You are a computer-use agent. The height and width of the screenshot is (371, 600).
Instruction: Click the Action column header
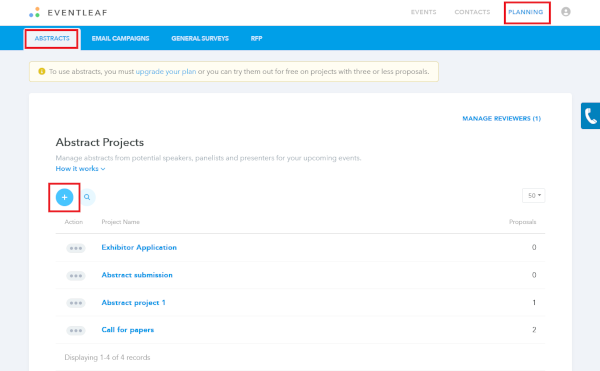coord(73,222)
